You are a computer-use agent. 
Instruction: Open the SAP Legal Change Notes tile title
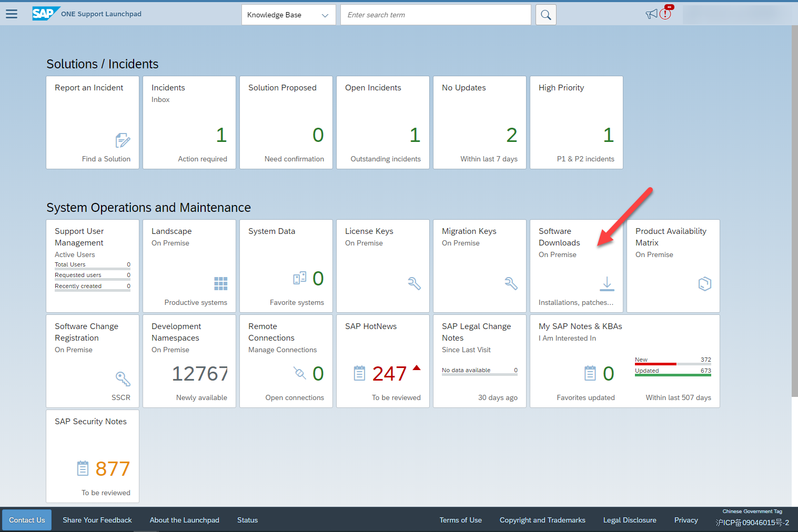[477, 332]
